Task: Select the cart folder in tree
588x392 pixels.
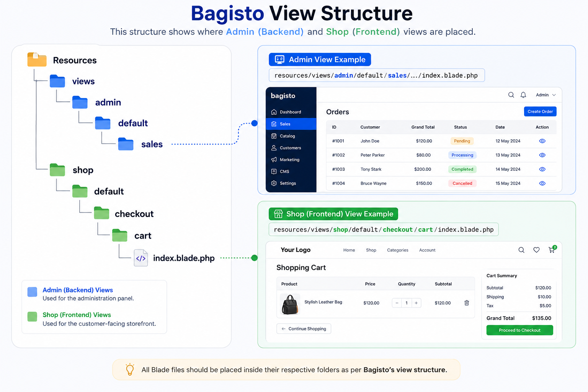Action: click(x=120, y=235)
